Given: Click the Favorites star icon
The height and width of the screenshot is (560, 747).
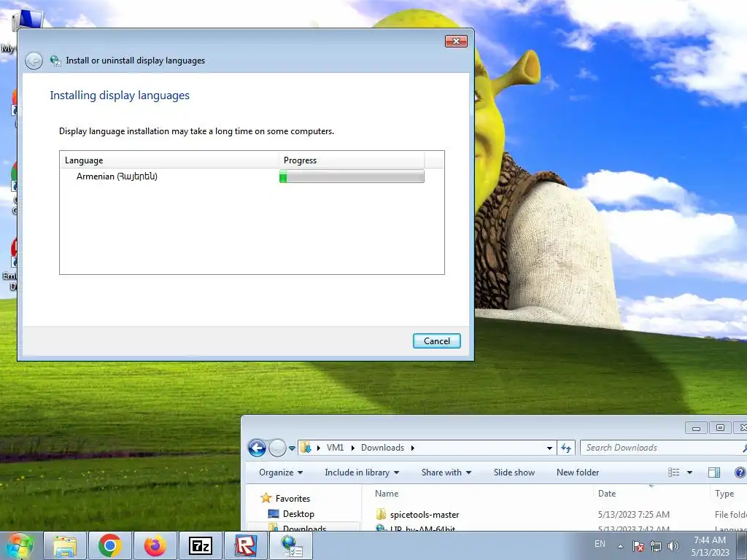Looking at the screenshot, I should 266,498.
